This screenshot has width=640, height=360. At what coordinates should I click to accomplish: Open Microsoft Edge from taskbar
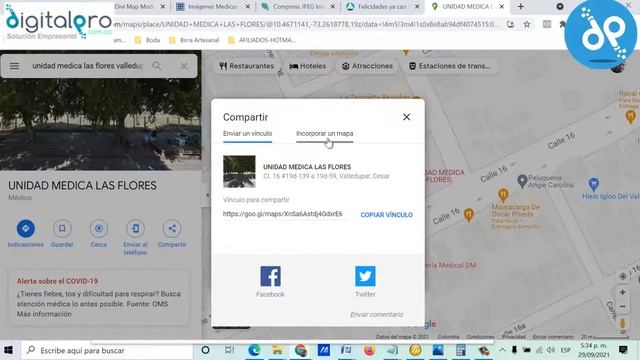pyautogui.click(x=254, y=350)
